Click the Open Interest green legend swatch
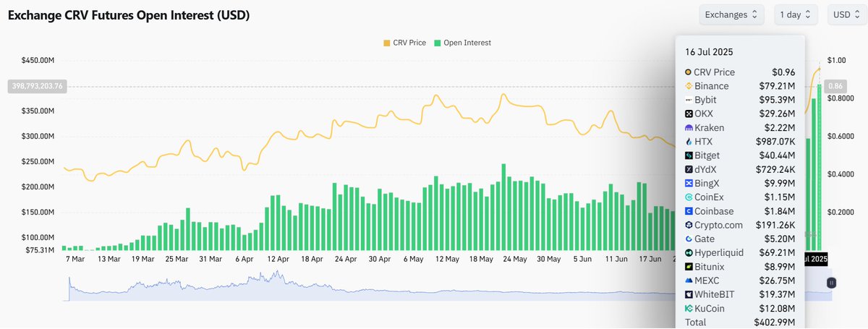This screenshot has height=329, width=868. click(439, 43)
